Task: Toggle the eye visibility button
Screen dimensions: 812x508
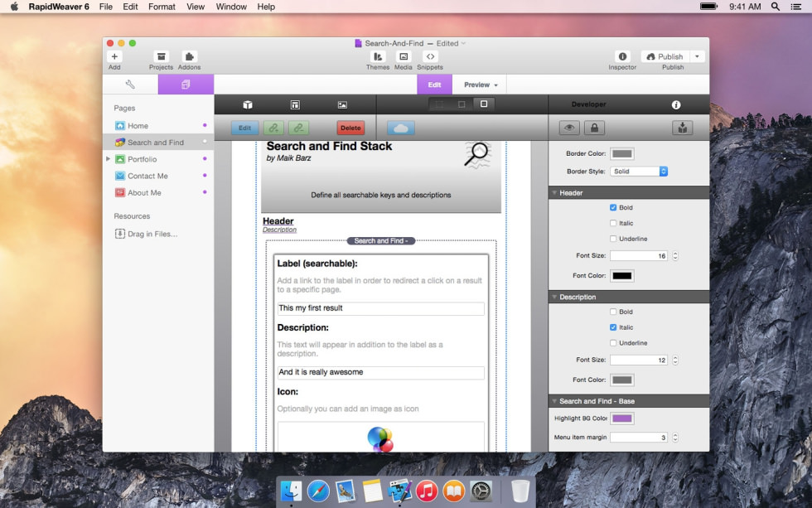Action: [x=569, y=128]
